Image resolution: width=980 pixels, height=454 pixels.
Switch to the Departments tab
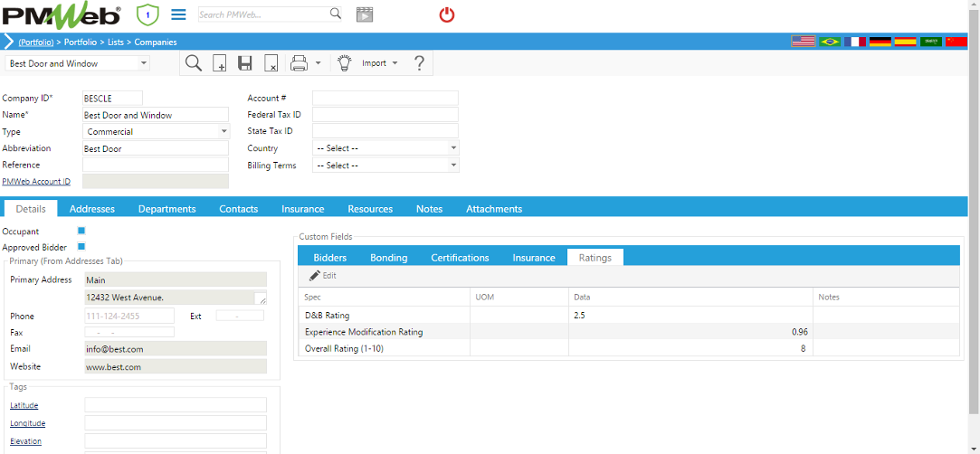167,209
